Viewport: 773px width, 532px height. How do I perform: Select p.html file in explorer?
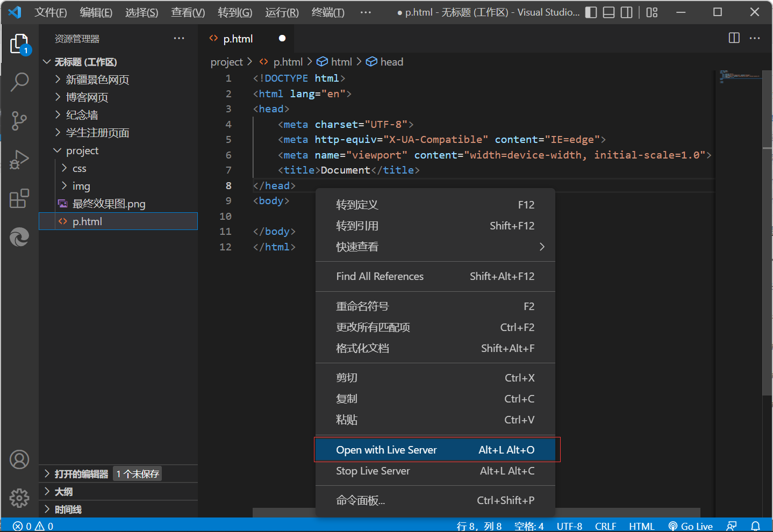[x=118, y=221]
